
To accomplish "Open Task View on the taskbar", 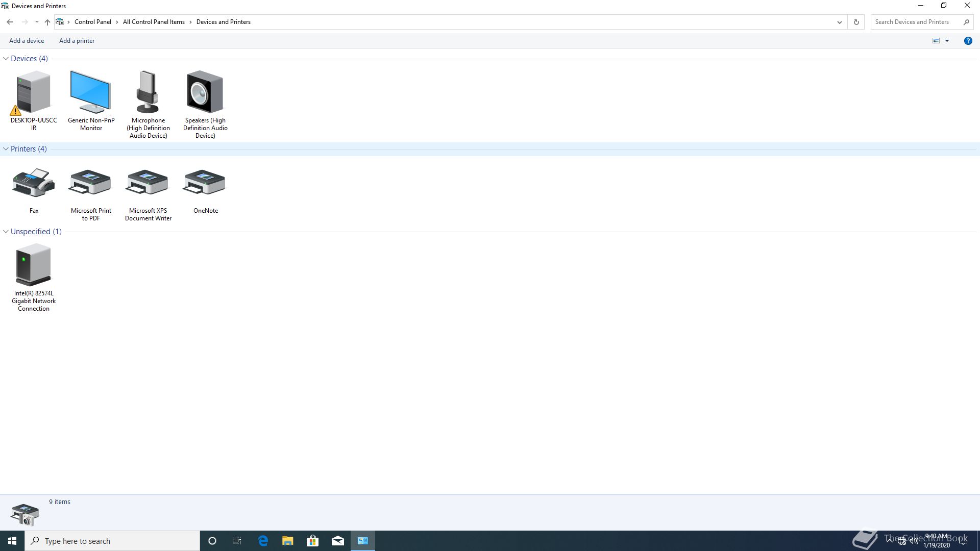I will [x=237, y=541].
